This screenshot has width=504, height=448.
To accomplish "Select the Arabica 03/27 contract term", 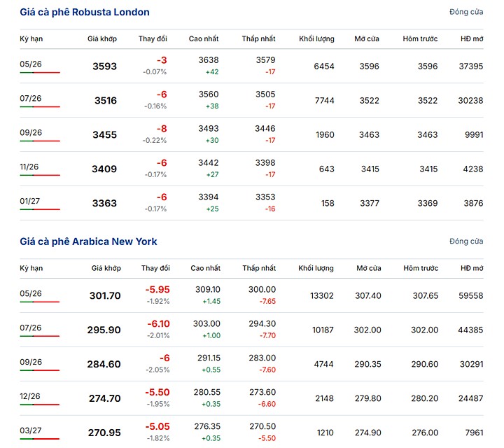I will coord(31,430).
